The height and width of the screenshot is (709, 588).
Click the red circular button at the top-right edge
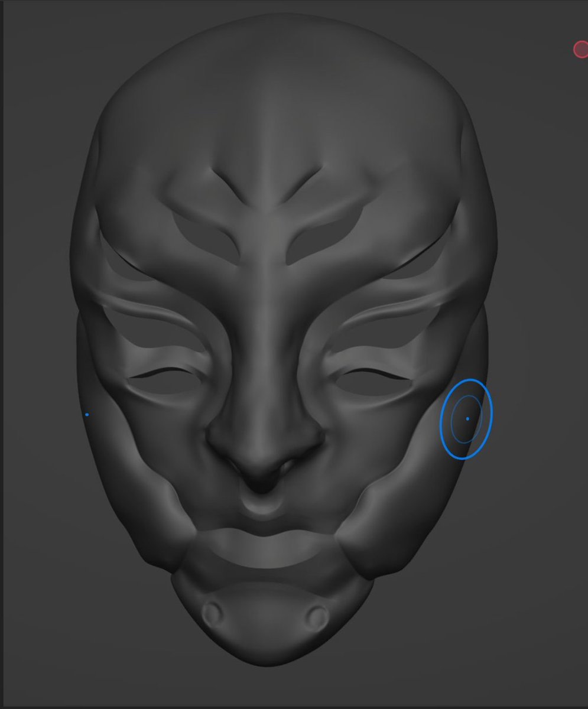point(581,50)
